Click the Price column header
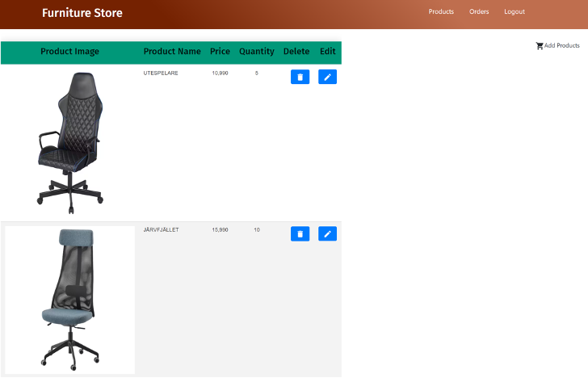Viewport: 588px width, 378px height. (220, 52)
